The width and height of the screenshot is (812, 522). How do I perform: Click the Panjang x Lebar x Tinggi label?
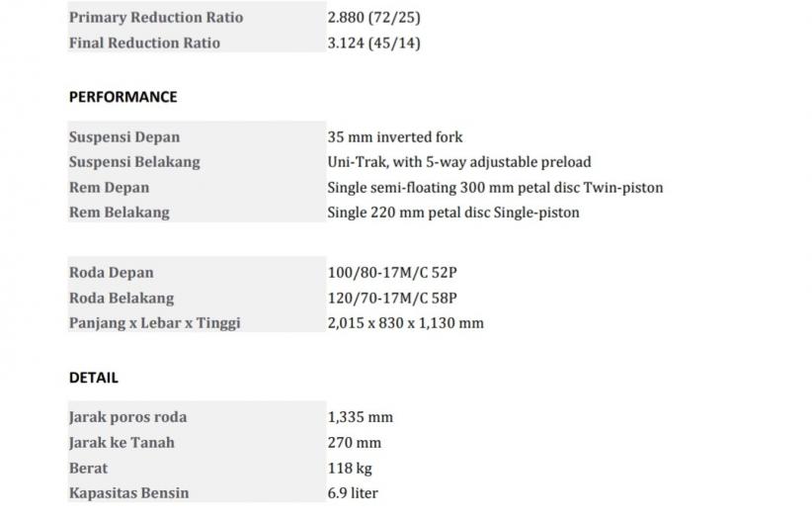click(154, 323)
